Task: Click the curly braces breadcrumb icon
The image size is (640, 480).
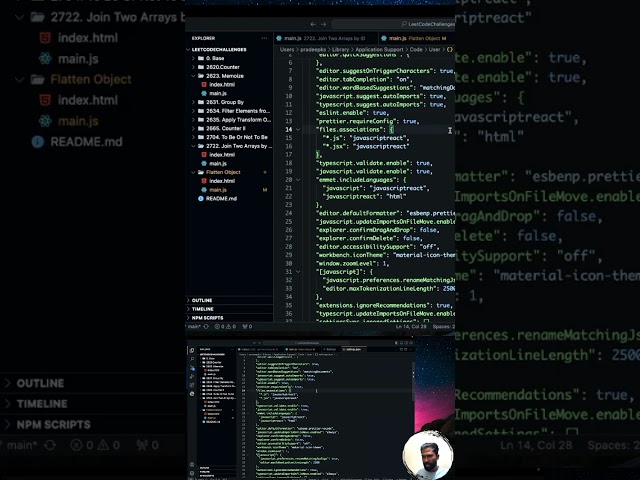Action: pyautogui.click(x=450, y=49)
